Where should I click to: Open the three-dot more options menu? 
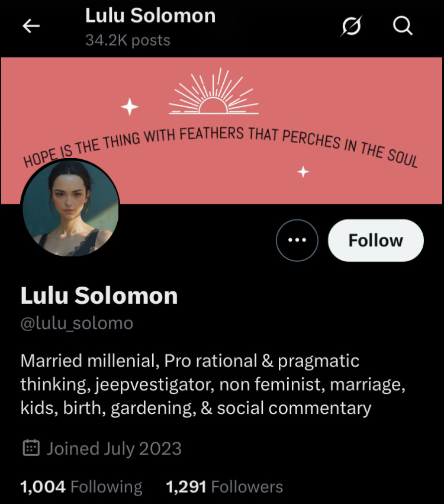click(x=297, y=240)
